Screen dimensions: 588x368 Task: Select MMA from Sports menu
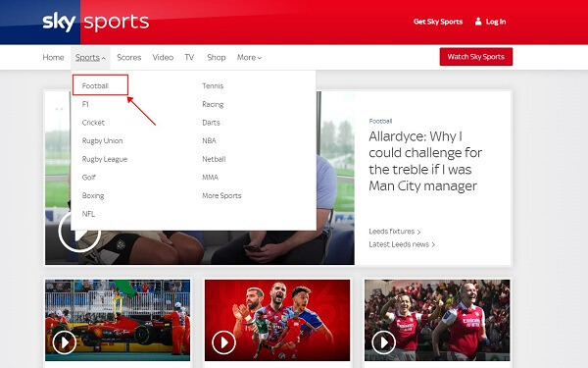[211, 178]
